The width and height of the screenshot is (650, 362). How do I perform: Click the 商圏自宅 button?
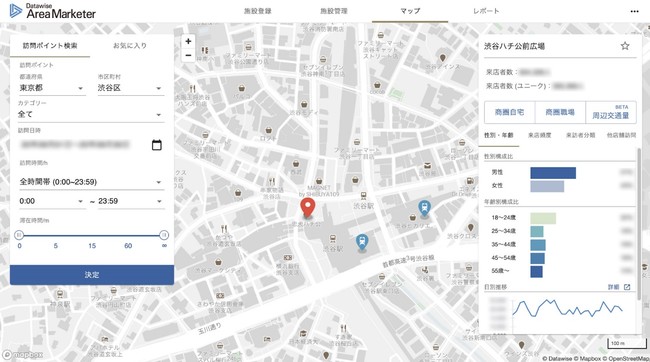[509, 112]
